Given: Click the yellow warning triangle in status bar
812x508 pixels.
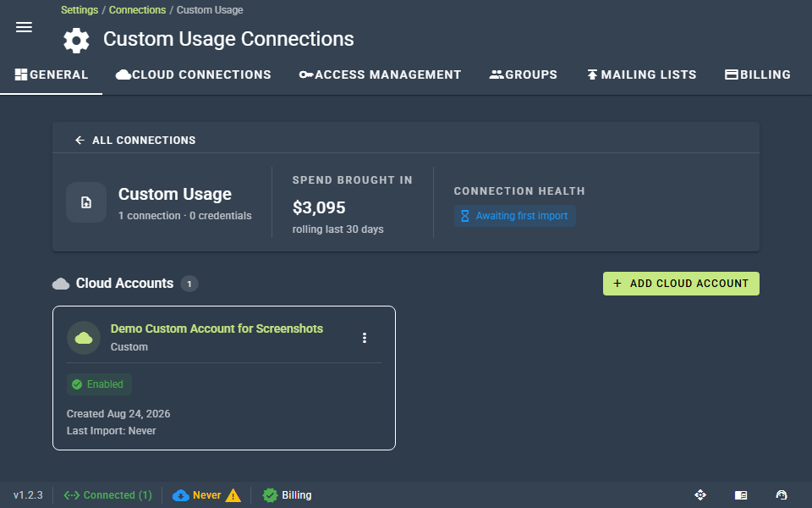Looking at the screenshot, I should pos(233,495).
